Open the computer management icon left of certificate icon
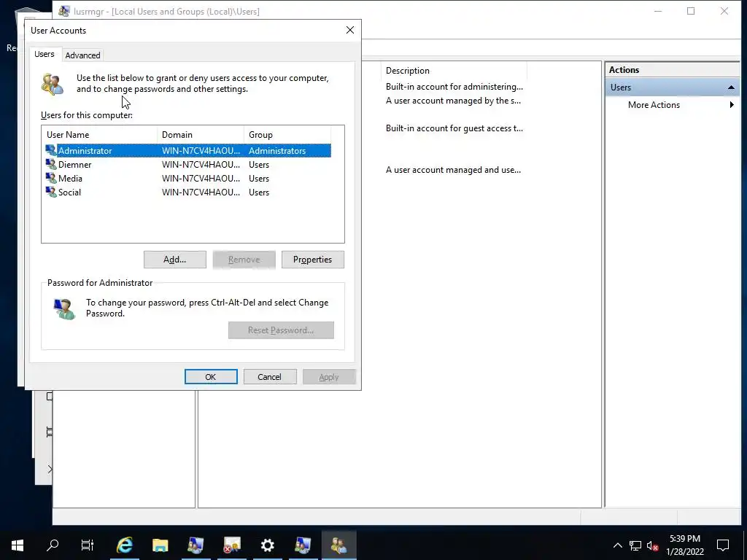 (x=196, y=545)
